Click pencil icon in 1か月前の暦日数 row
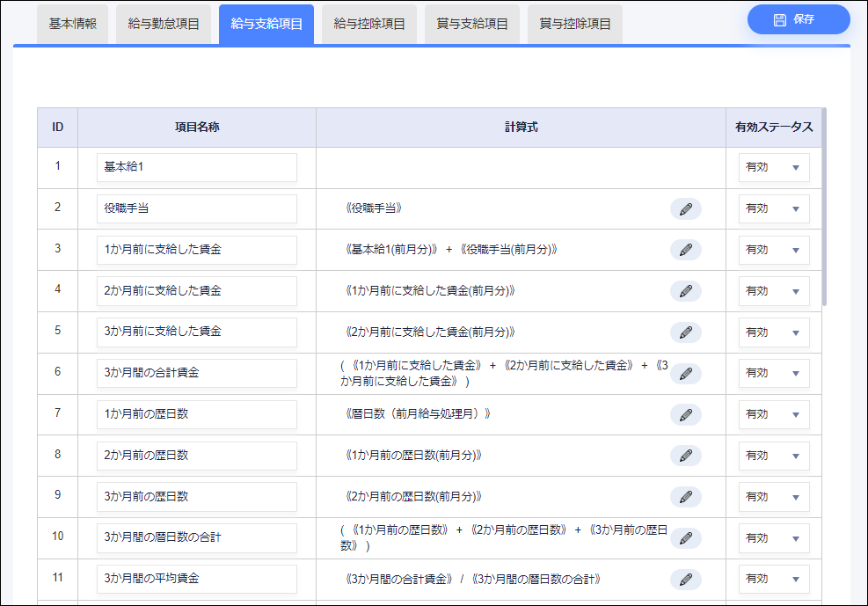This screenshot has height=606, width=868. pyautogui.click(x=685, y=414)
